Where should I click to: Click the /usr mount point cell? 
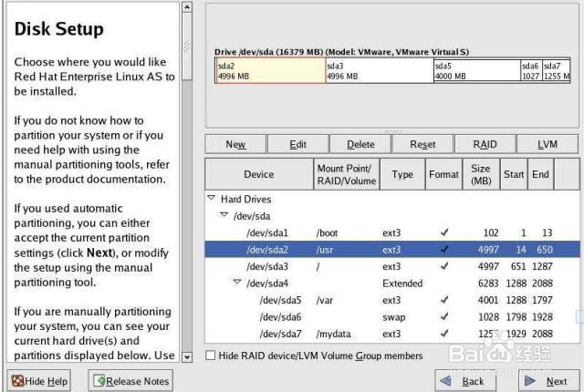pyautogui.click(x=325, y=250)
